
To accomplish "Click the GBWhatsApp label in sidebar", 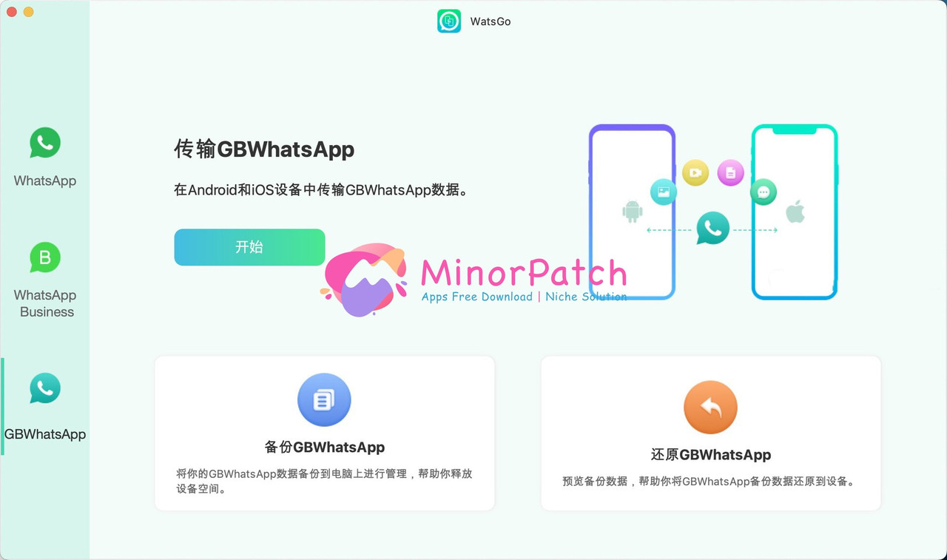I will coord(45,434).
